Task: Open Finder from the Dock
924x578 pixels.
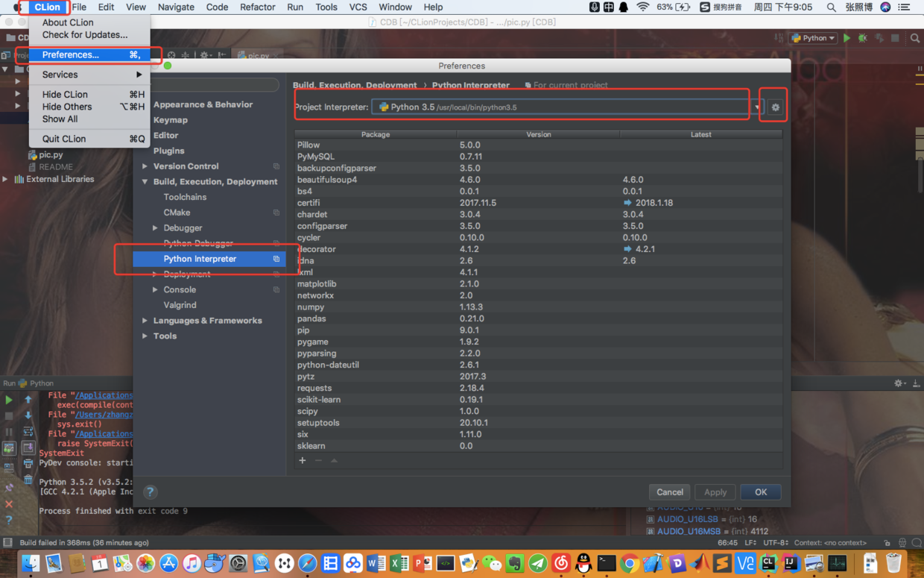Action: 31,564
